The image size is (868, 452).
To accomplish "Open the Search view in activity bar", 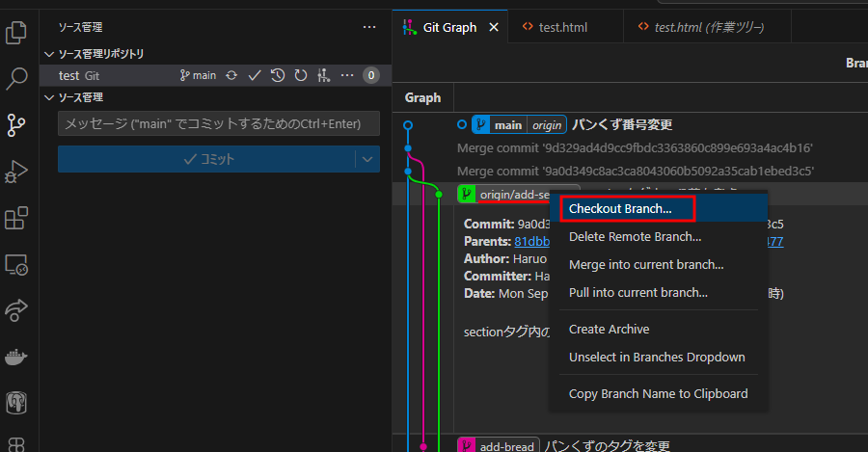I will coord(16,79).
